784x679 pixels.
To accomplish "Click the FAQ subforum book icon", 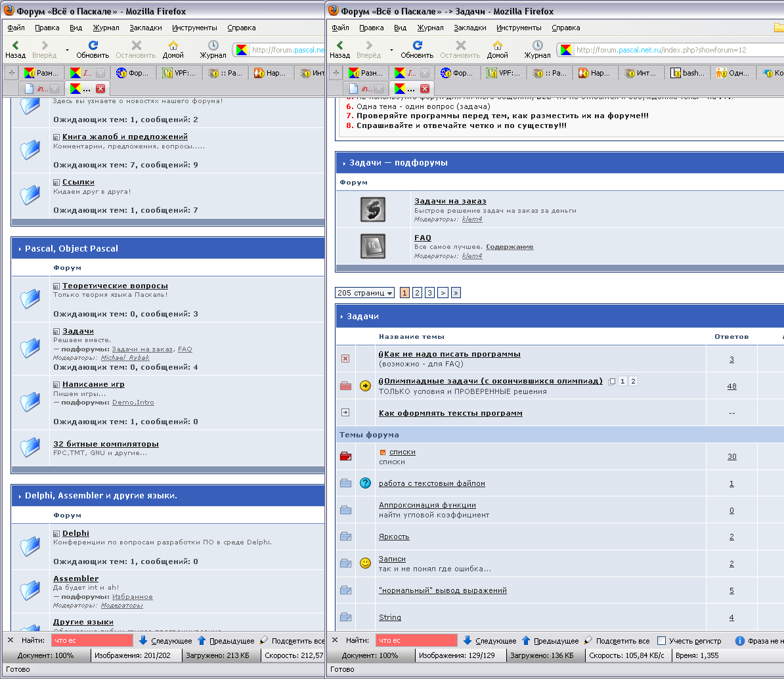I will 373,246.
